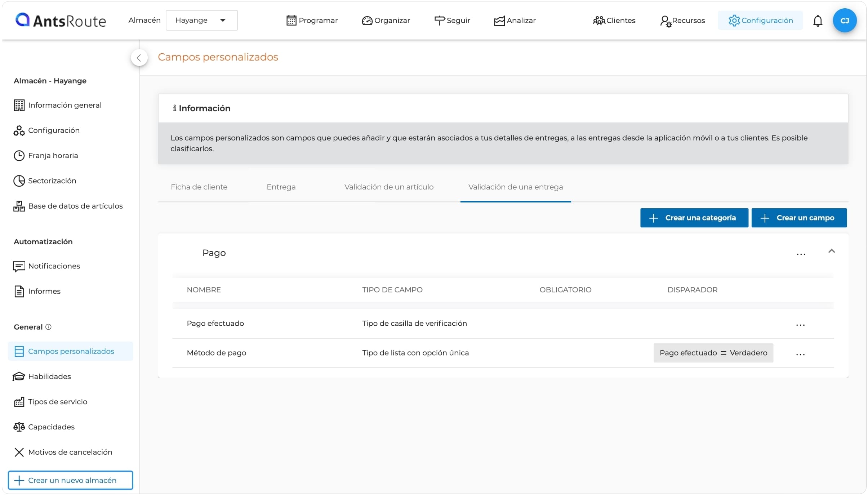Switch to the Ficha de cliente tab
The width and height of the screenshot is (868, 495).
tap(199, 187)
